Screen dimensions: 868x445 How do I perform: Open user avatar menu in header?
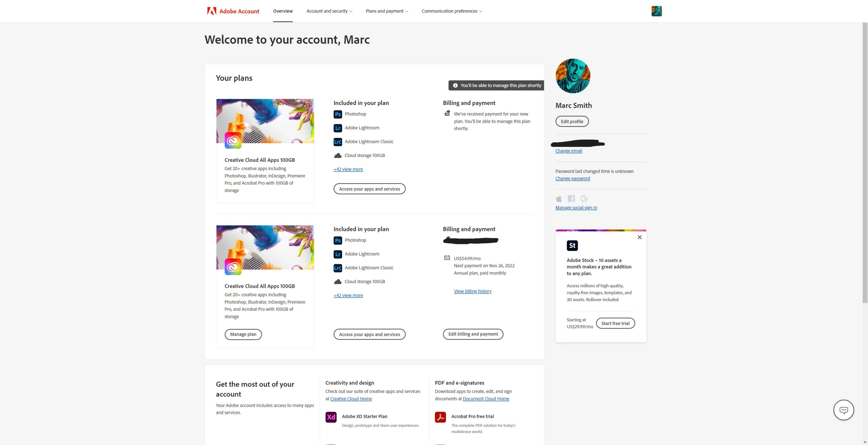tap(656, 11)
